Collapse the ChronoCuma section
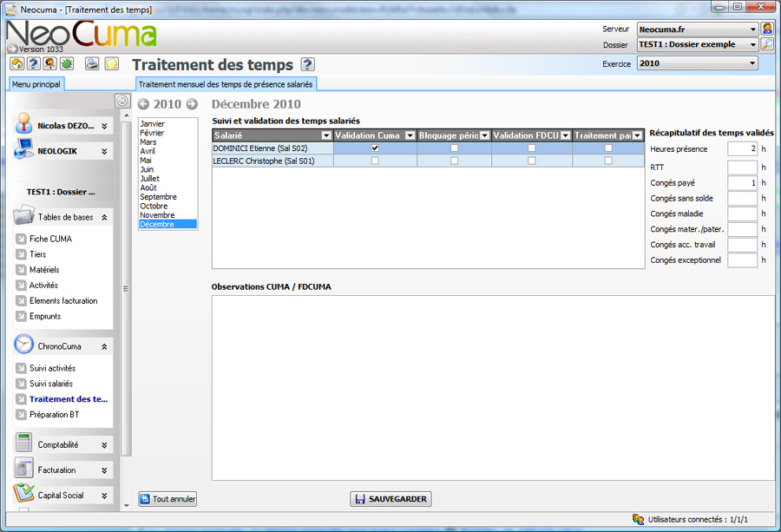This screenshot has width=781, height=532. 104,346
